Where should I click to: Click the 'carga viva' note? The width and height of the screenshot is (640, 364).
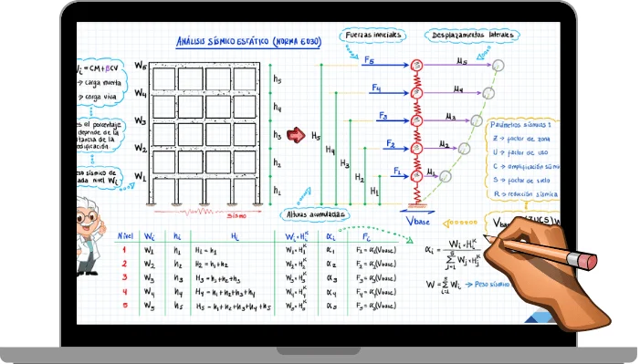point(97,97)
